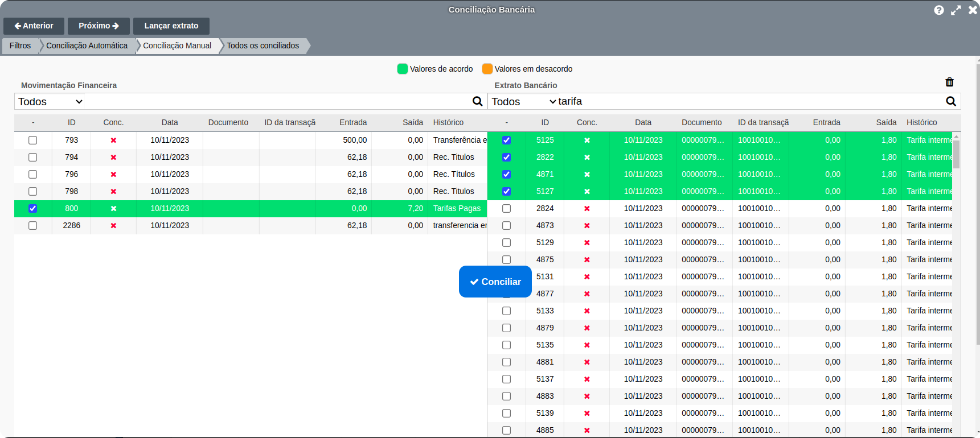Click red X status for row 796
The image size is (980, 438).
(113, 174)
